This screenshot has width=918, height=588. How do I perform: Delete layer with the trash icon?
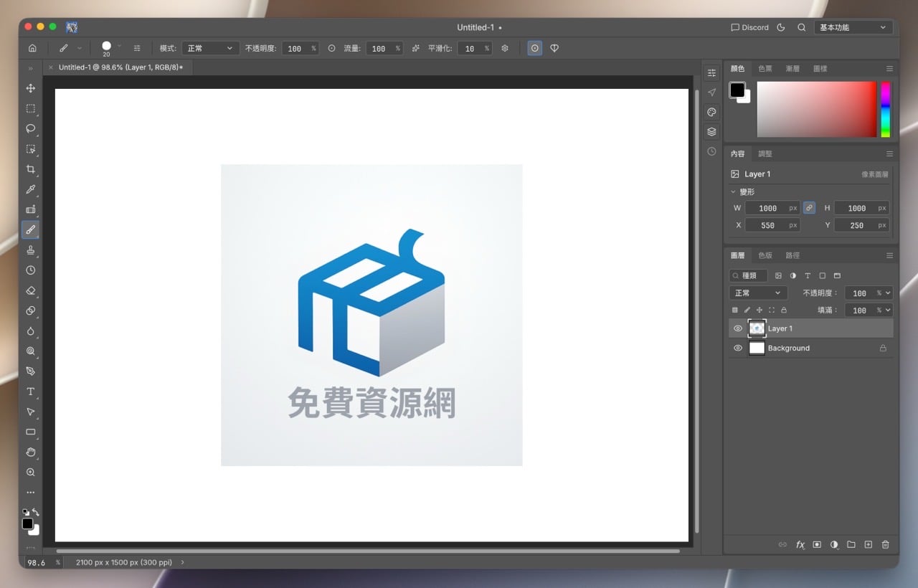[886, 545]
